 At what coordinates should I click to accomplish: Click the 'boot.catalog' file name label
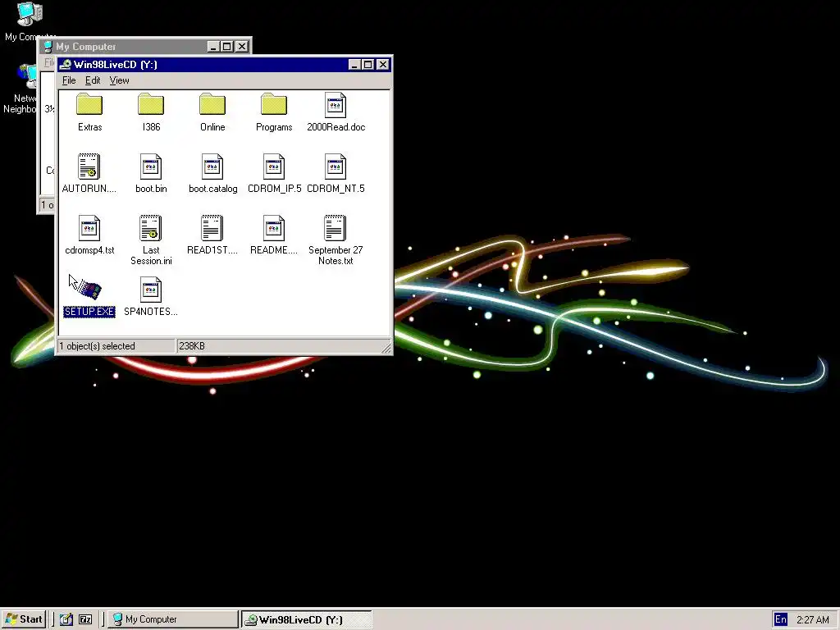[212, 189]
